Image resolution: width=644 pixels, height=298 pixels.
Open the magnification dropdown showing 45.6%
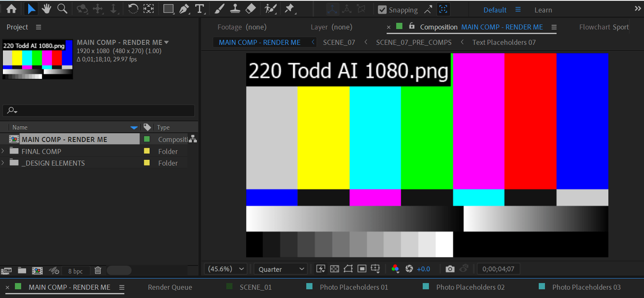click(x=225, y=269)
